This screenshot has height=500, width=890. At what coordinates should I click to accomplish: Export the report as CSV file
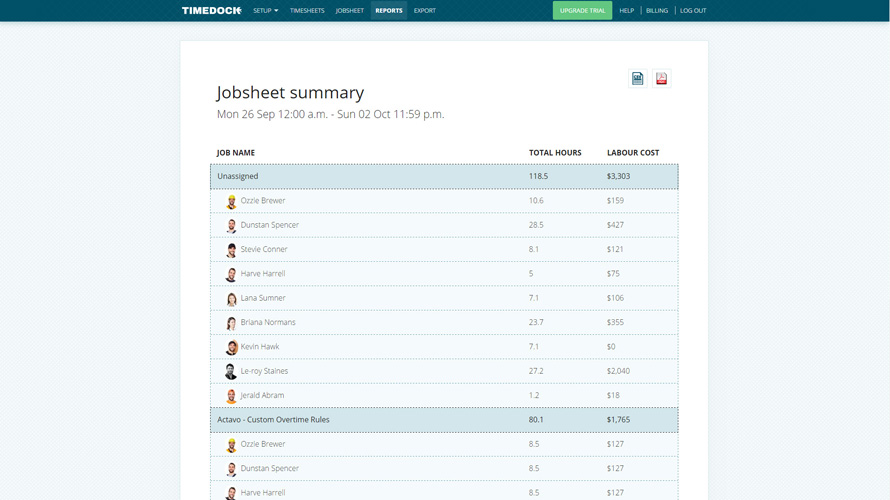pos(637,79)
